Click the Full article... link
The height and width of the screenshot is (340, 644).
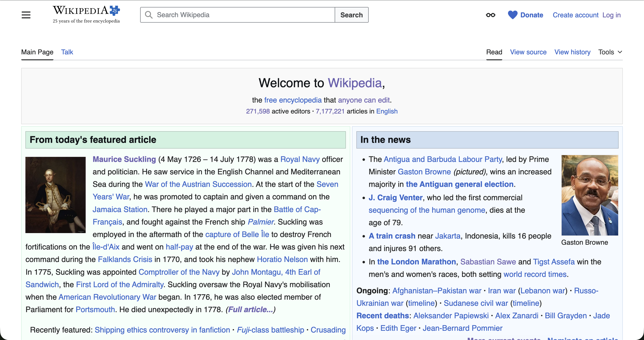(x=250, y=309)
